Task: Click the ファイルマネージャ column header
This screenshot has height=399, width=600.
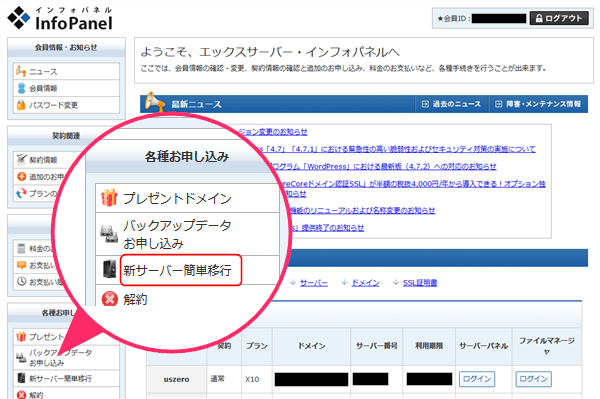Action: (547, 346)
